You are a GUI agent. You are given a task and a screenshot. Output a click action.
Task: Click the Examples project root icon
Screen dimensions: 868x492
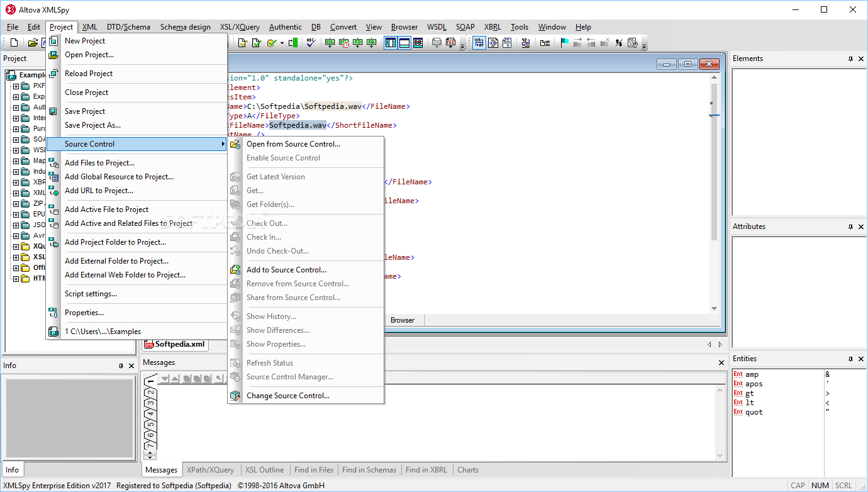coord(11,75)
